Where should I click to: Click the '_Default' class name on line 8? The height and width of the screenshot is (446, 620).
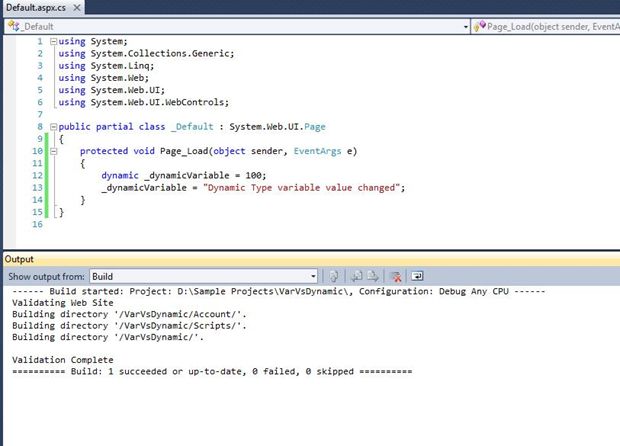pos(192,127)
